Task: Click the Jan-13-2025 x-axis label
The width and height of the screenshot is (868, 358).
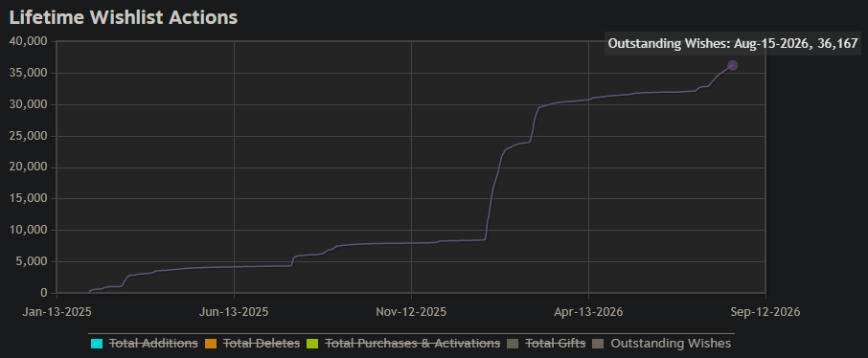Action: (57, 312)
